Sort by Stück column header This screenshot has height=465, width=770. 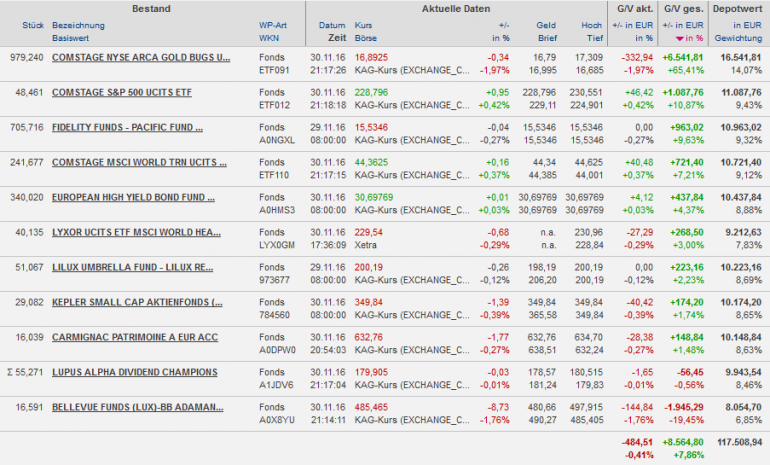[x=33, y=25]
